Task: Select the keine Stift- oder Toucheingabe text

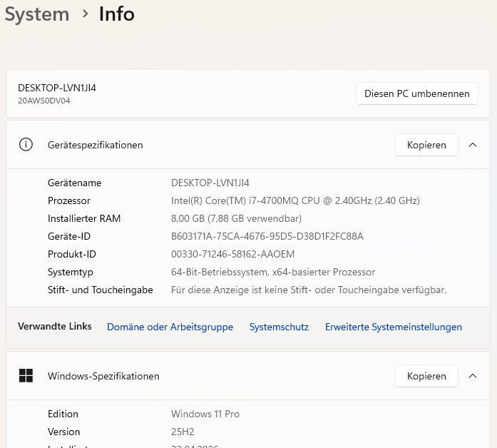Action: (309, 290)
